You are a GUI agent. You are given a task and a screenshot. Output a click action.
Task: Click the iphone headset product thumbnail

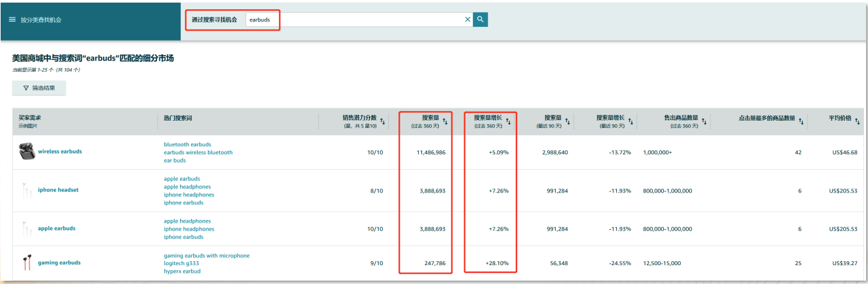click(25, 190)
